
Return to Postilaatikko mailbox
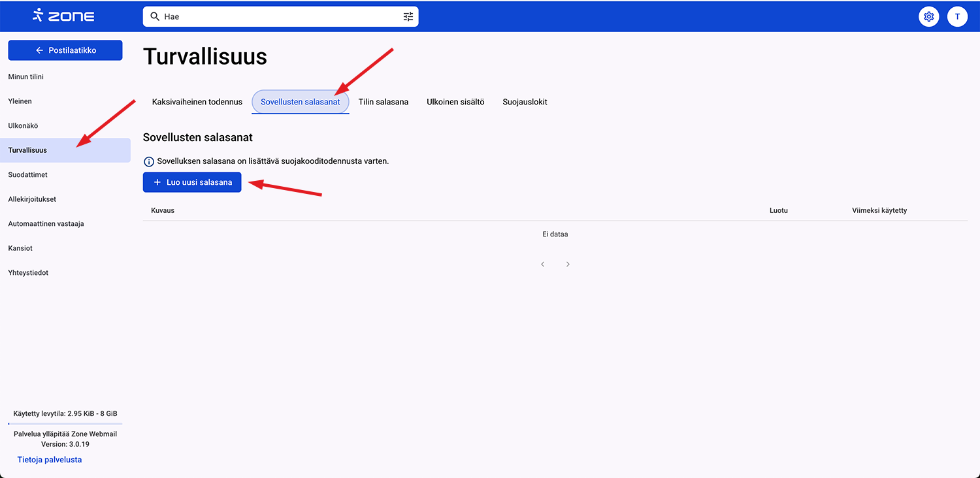point(65,50)
